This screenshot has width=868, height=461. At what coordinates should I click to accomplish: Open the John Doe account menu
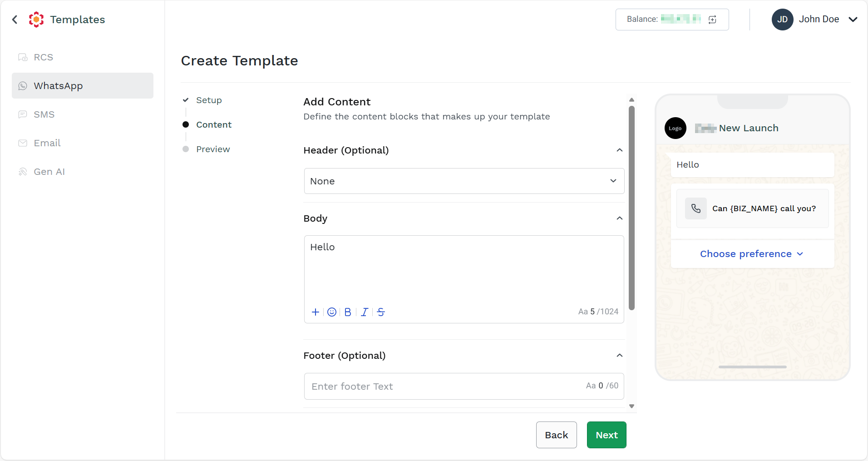853,20
